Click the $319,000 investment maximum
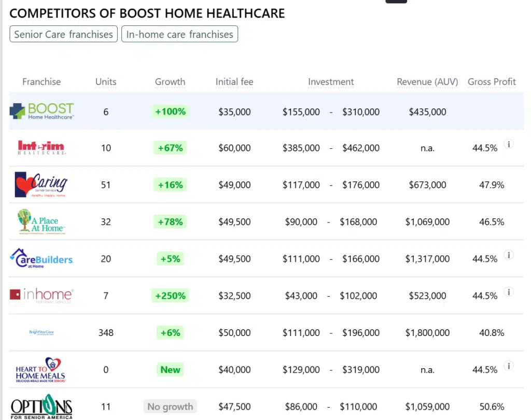Image resolution: width=531 pixels, height=420 pixels. click(x=361, y=370)
